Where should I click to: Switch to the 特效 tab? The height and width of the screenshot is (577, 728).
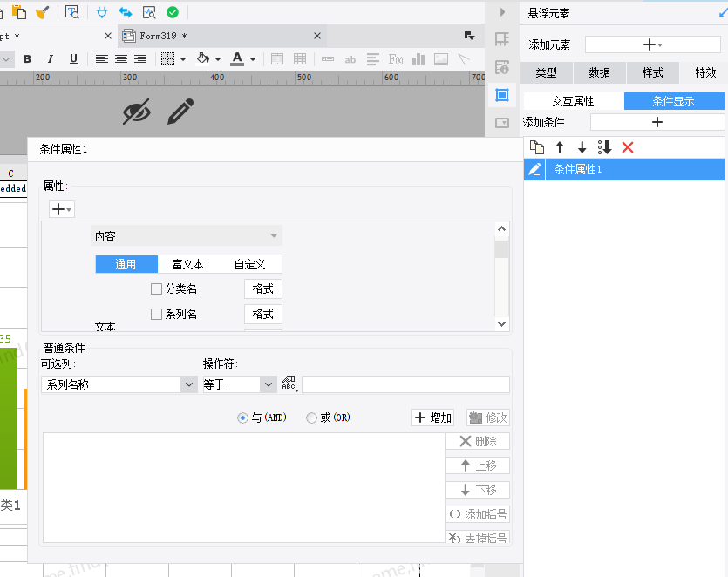(x=705, y=72)
